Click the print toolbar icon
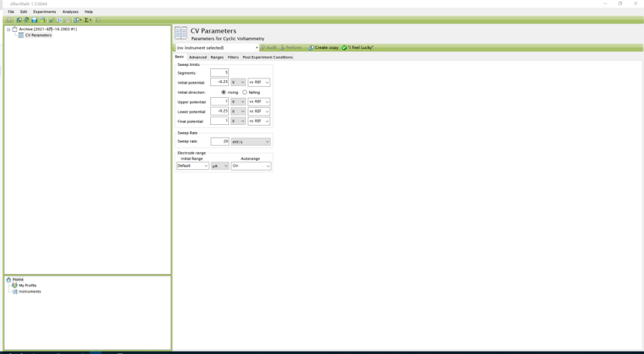This screenshot has width=644, height=354. coord(43,19)
